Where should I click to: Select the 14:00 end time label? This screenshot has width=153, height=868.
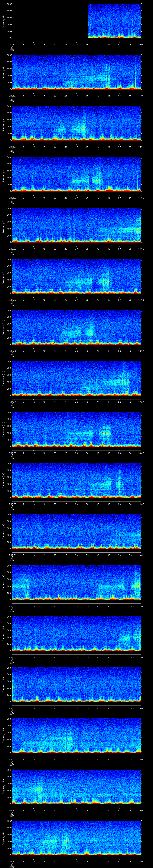pos(141,249)
